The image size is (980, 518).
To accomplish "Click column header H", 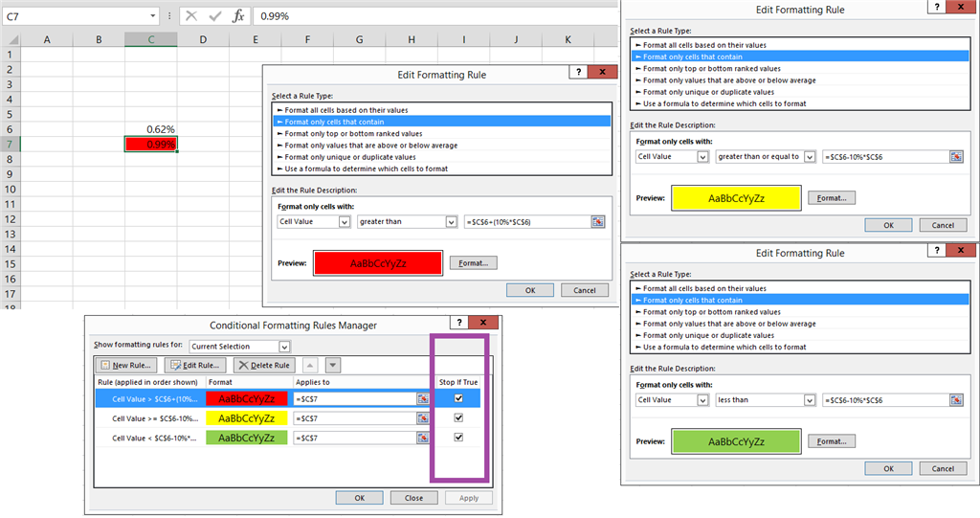I will pyautogui.click(x=412, y=39).
